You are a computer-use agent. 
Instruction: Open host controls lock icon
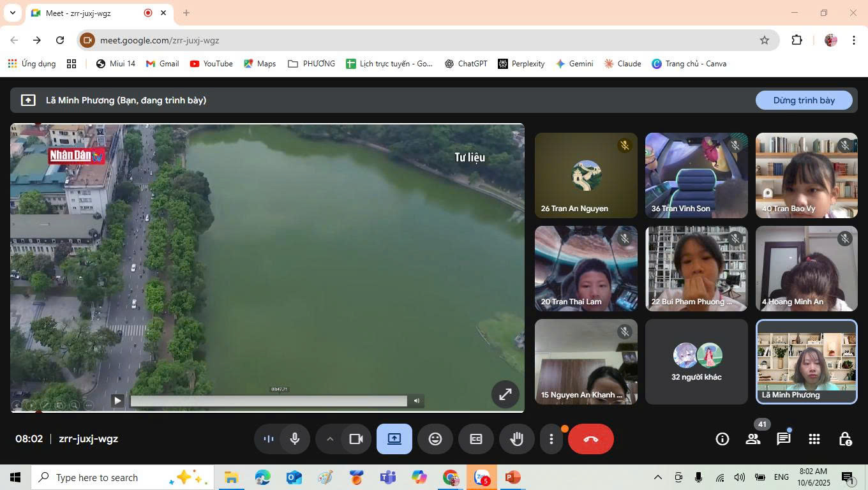[x=845, y=439]
